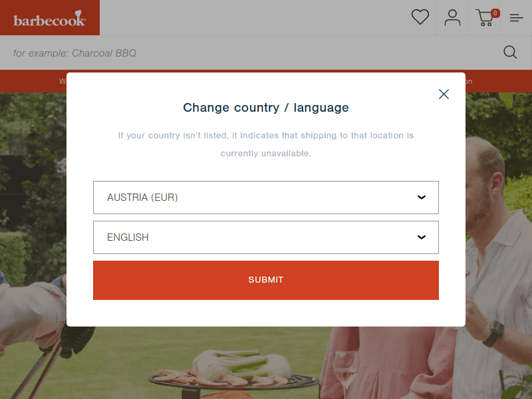The height and width of the screenshot is (399, 532).
Task: Click the chevron of the country selector
Action: point(422,198)
